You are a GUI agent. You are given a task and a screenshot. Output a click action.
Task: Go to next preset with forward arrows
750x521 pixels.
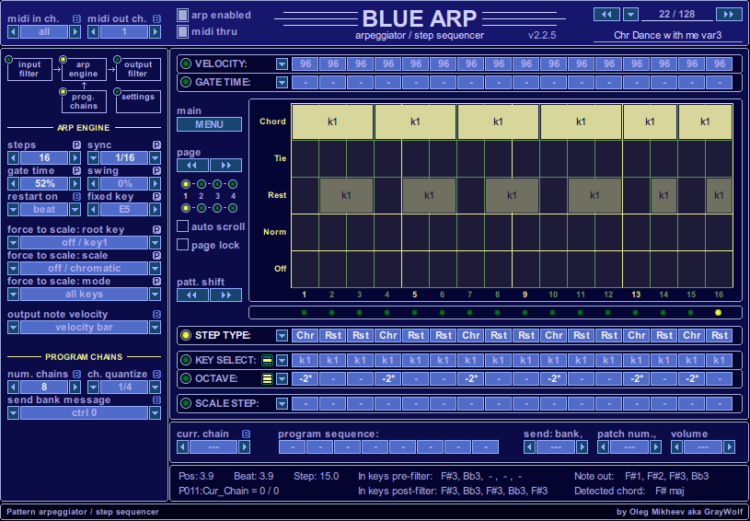(729, 14)
